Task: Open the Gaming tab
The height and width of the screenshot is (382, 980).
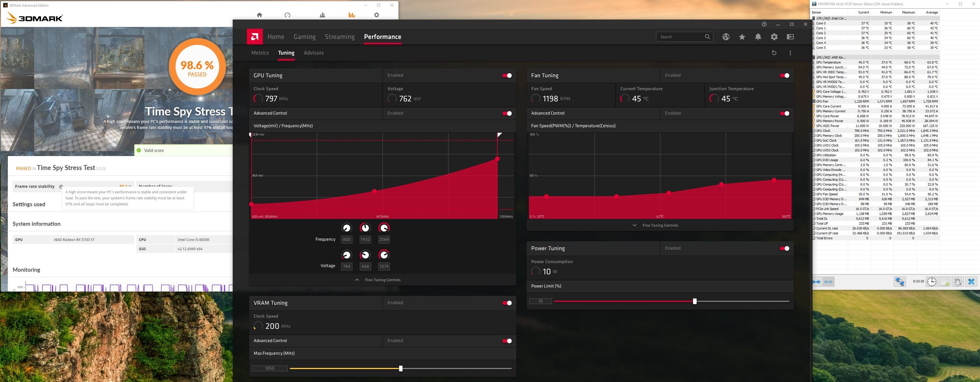Action: (x=305, y=37)
